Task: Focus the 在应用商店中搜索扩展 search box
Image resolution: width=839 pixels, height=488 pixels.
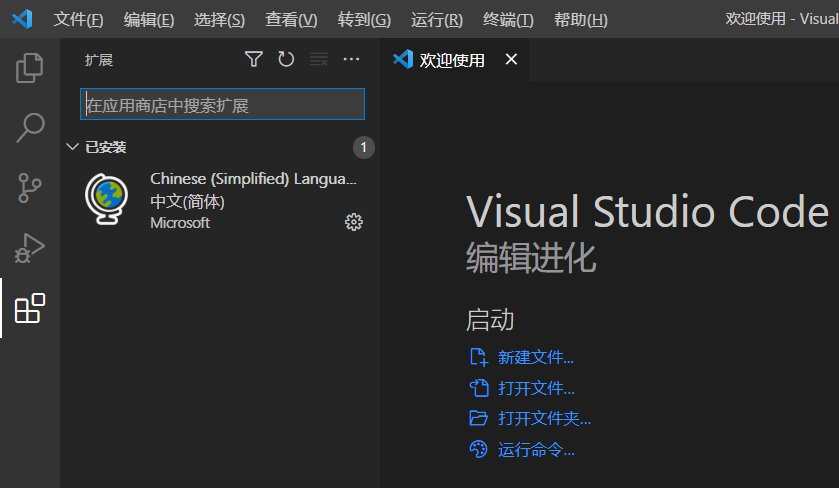Action: tap(222, 104)
